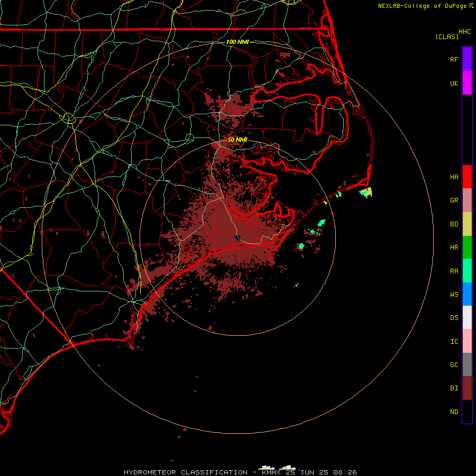Pick the dark green HR legend swatch

coord(467,248)
